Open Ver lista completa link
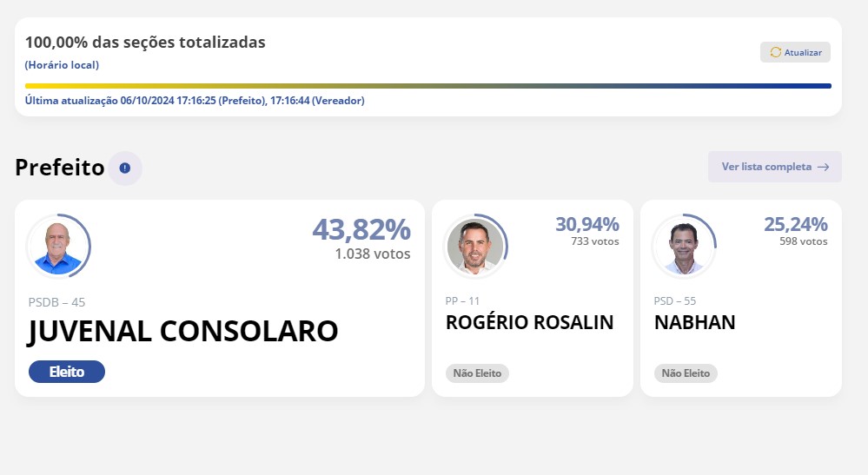 pyautogui.click(x=774, y=167)
